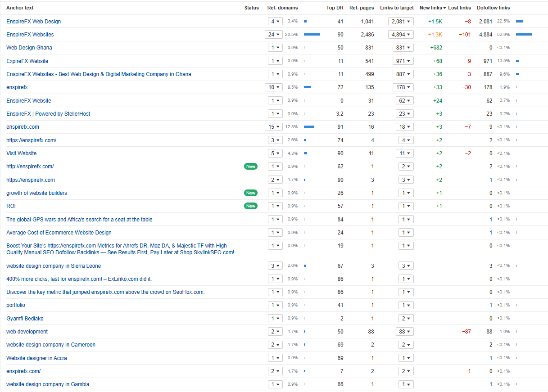This screenshot has height=392, width=548.
Task: Open the 4,894 links to target dropdown
Action: tap(401, 35)
